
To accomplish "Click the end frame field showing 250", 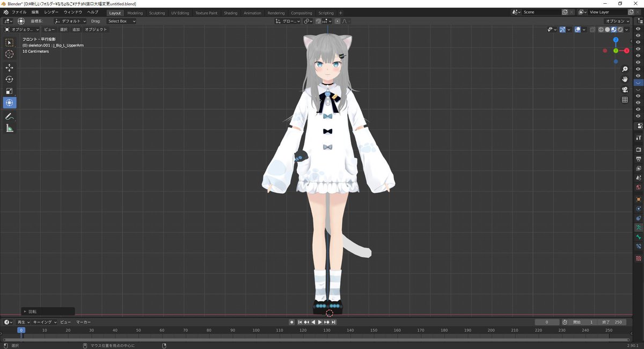I will click(613, 322).
